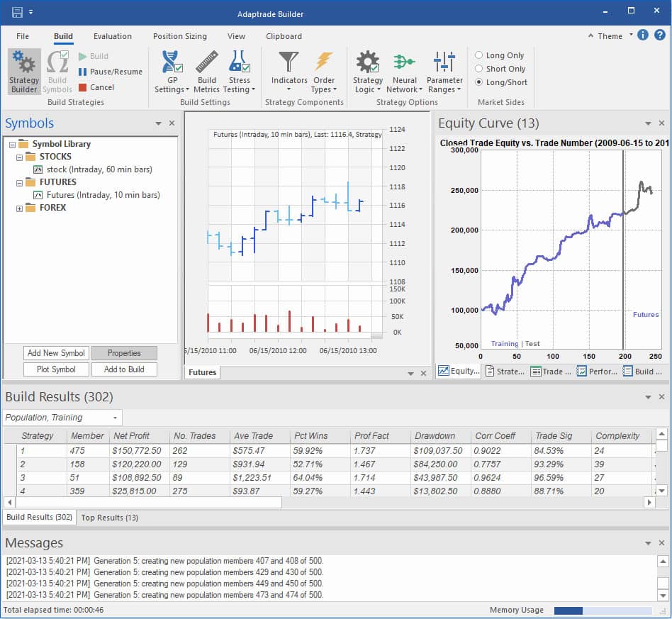Screen dimensions: 672x619
Task: Click the Build Metrics ruler icon
Action: [x=206, y=64]
